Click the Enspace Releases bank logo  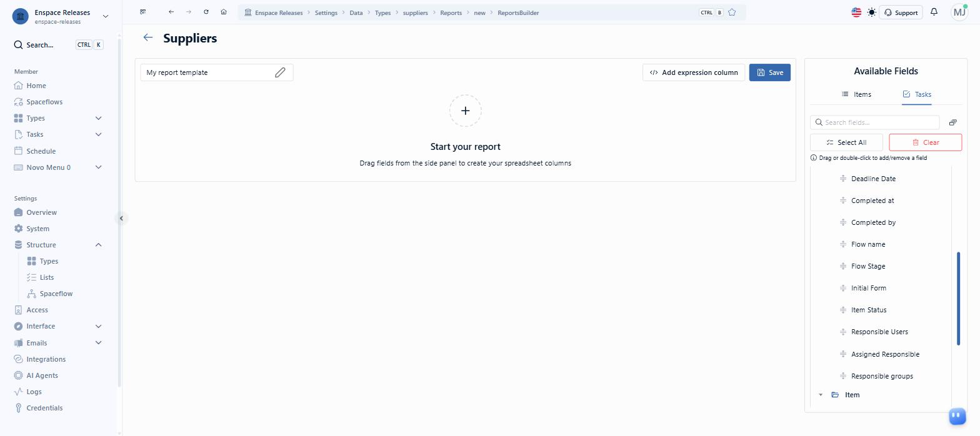pos(21,17)
